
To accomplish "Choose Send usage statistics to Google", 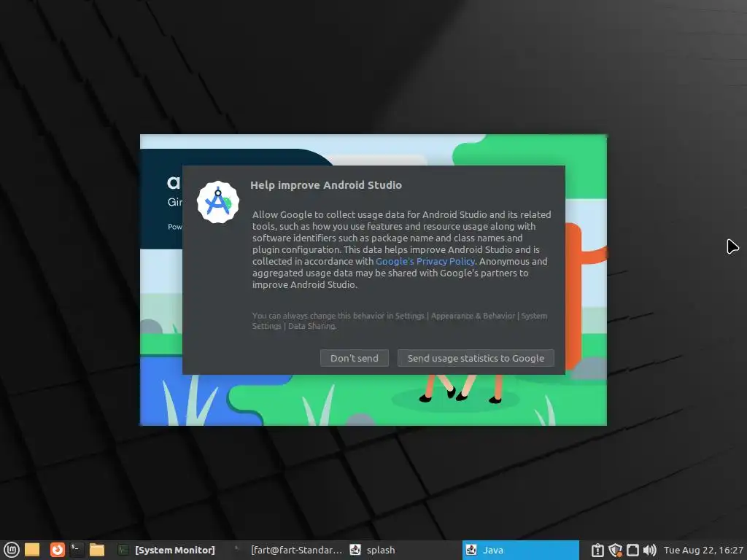I will (x=476, y=358).
